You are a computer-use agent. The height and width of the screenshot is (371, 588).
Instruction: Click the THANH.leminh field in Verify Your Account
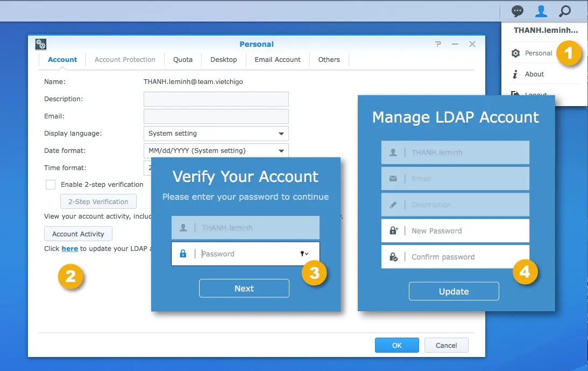(x=245, y=228)
